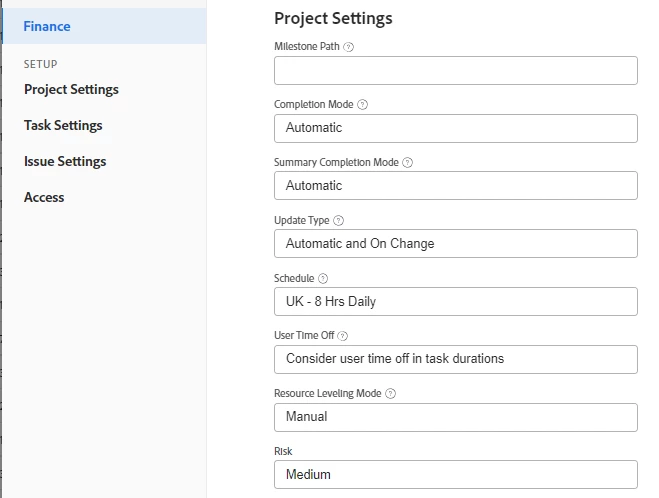Click help icon beside User Time Off

[x=343, y=336]
